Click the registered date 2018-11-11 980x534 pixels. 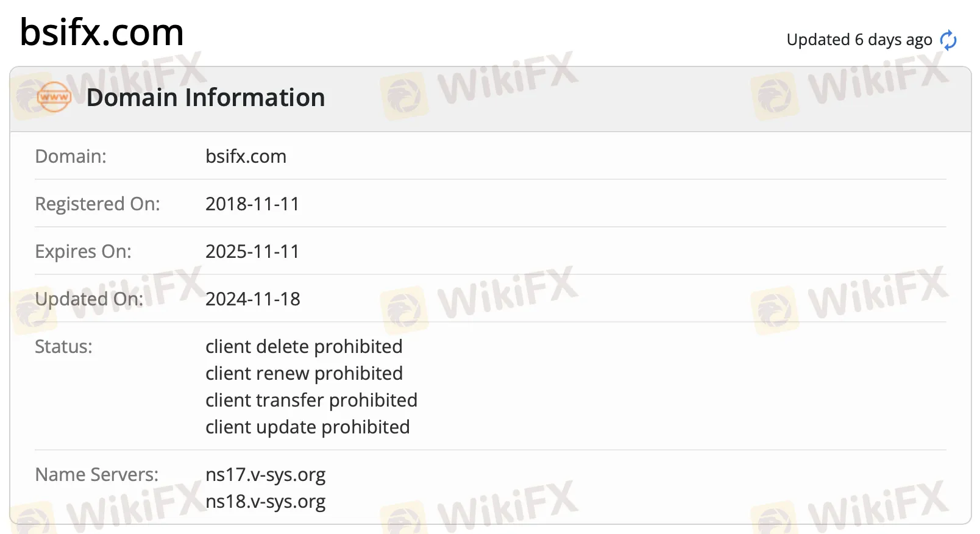(252, 204)
